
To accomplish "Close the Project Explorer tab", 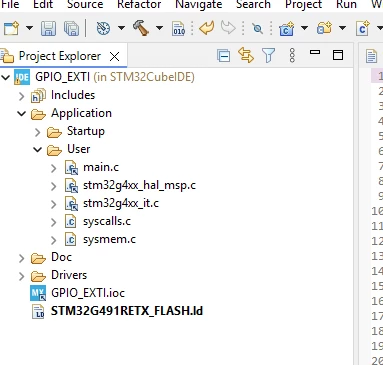I will coord(114,56).
